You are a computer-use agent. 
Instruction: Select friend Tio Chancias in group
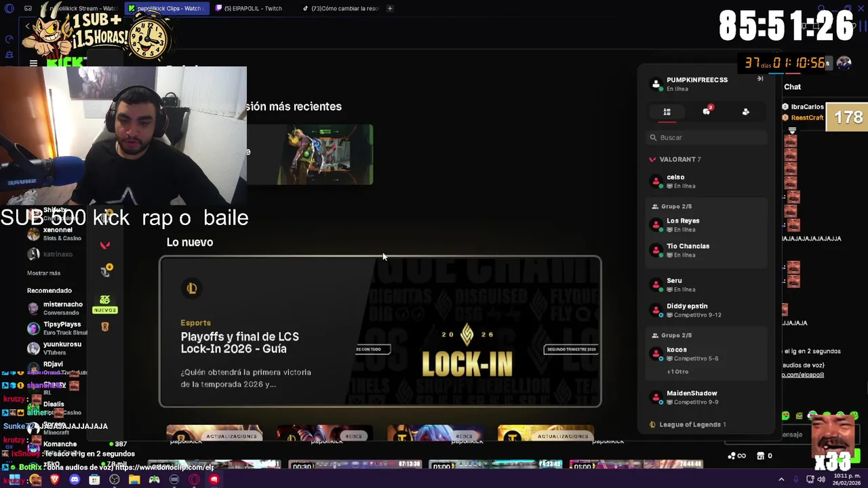706,250
